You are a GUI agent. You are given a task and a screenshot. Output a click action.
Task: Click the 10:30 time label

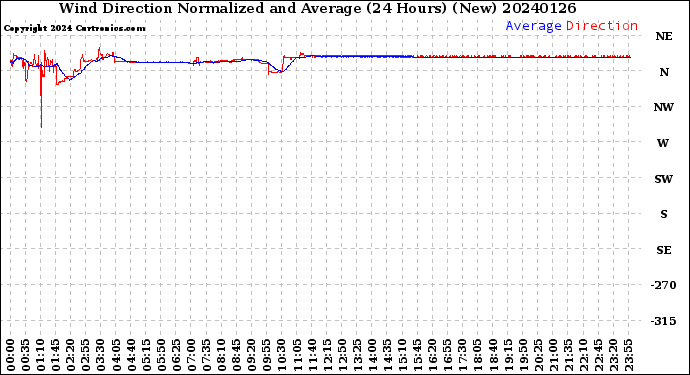282,355
